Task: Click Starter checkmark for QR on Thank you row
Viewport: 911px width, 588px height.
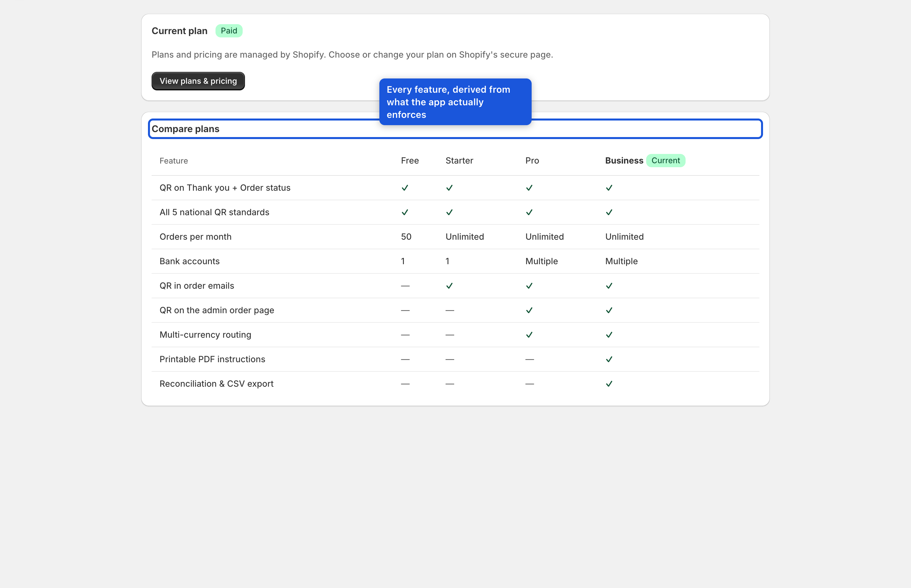Action: click(x=450, y=188)
